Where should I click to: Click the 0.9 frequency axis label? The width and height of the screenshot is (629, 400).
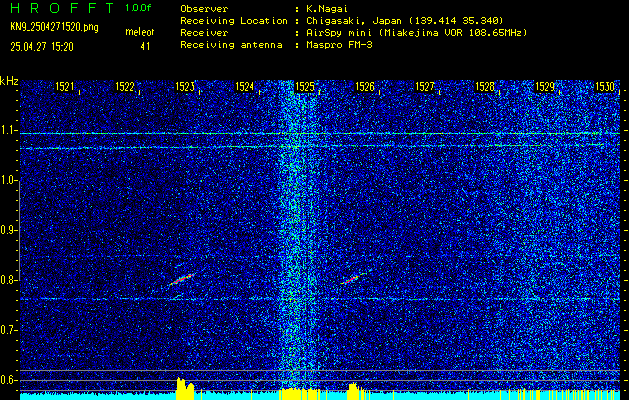(x=8, y=230)
